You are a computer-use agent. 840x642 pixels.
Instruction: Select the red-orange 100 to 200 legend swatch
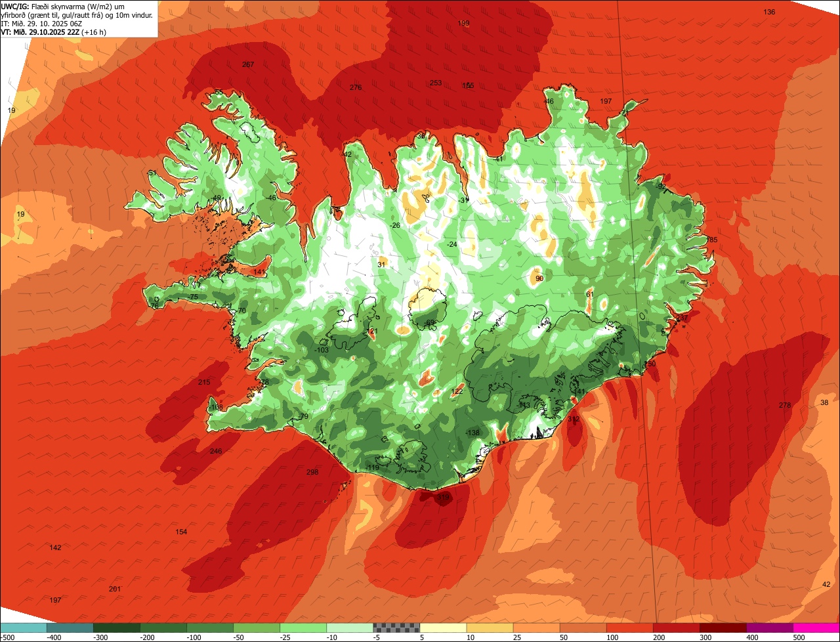point(629,628)
